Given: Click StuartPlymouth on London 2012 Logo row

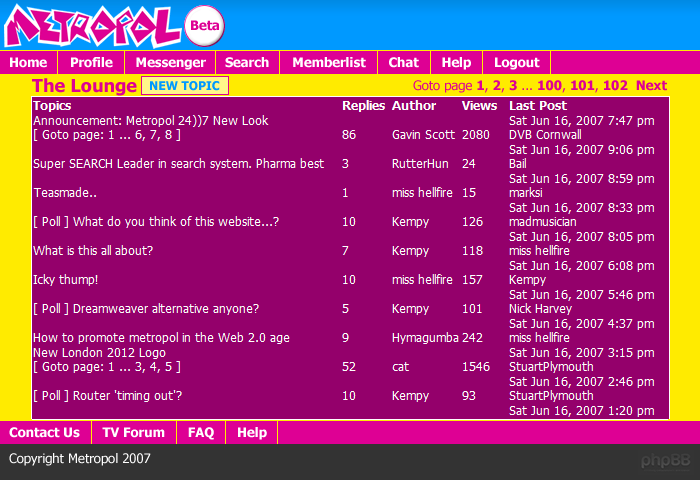Looking at the screenshot, I should click(x=551, y=367).
